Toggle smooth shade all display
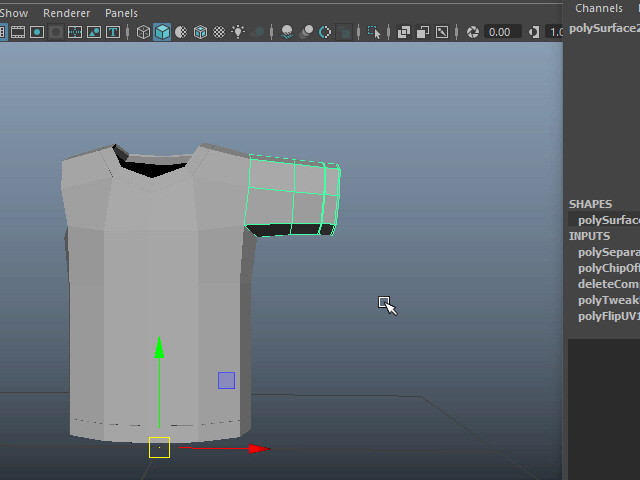This screenshot has height=480, width=640. click(162, 32)
